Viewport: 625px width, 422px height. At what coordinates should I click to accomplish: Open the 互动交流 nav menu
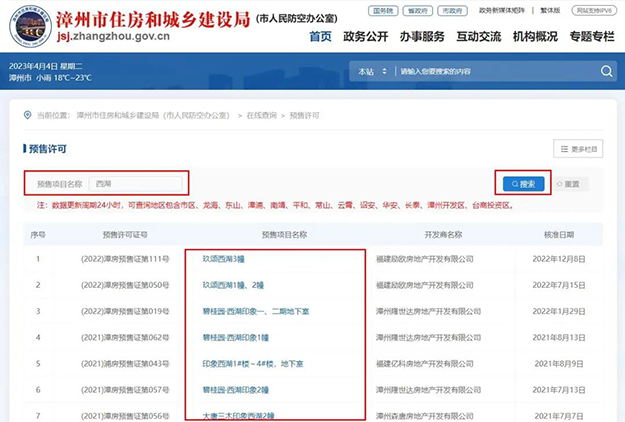coord(479,36)
